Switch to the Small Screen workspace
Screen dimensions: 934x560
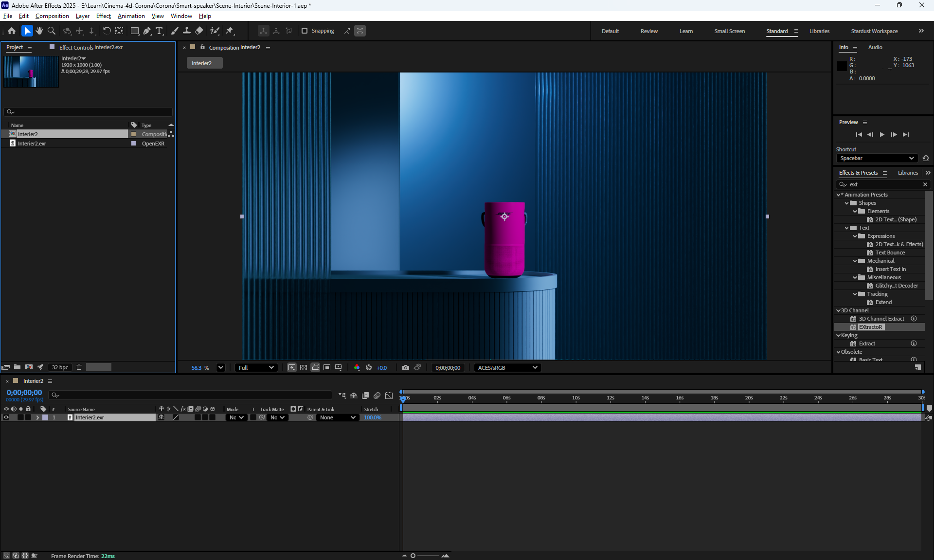pyautogui.click(x=729, y=31)
